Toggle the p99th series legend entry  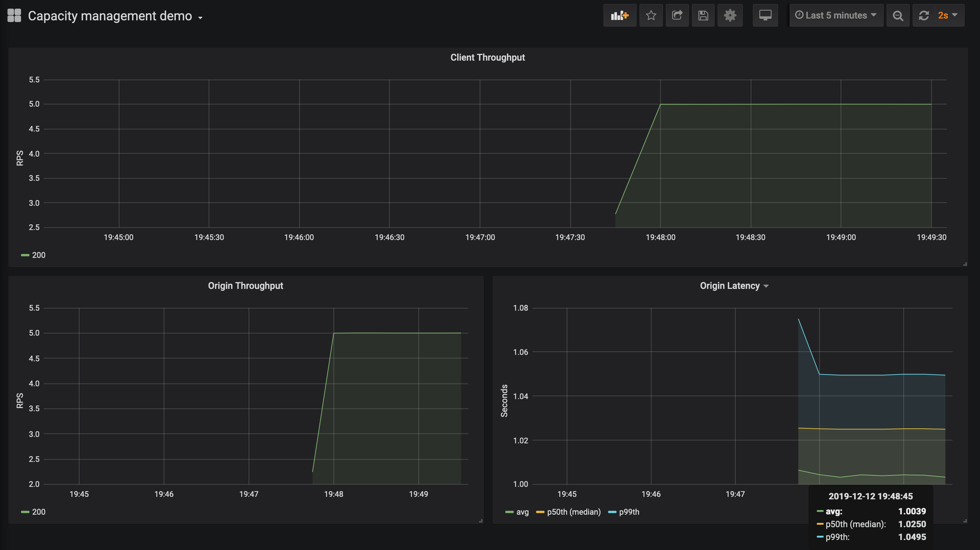[x=629, y=512]
